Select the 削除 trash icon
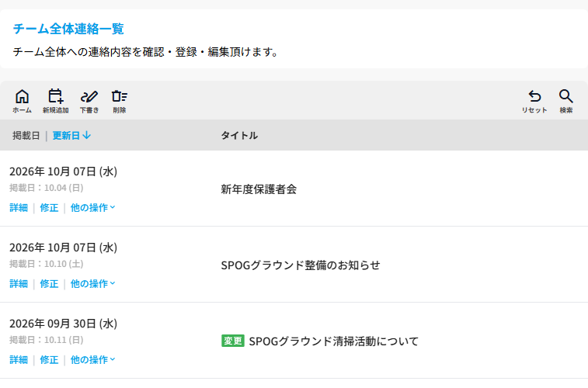Screen dimensions: 588x388 point(120,101)
